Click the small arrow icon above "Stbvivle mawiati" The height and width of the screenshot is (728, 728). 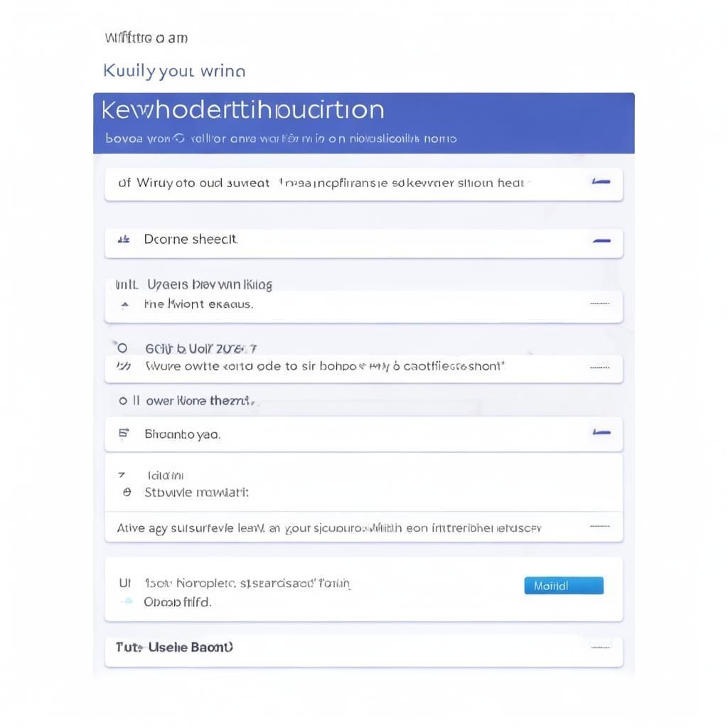pyautogui.click(x=122, y=475)
